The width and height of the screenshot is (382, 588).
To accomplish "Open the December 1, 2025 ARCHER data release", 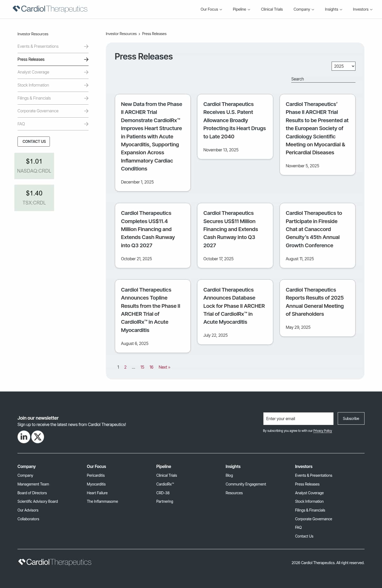I will coord(153,143).
